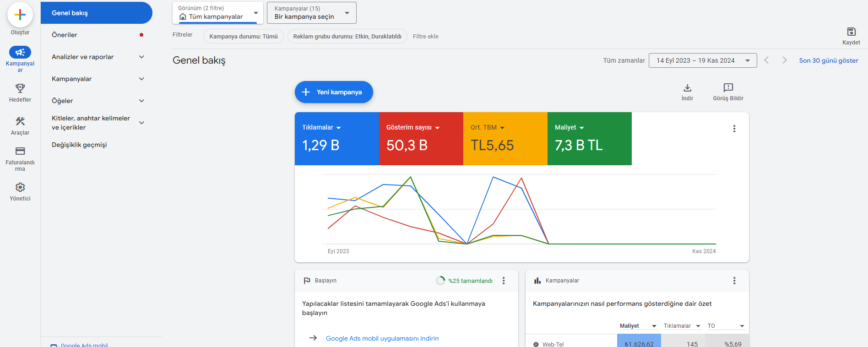
Task: Open the performance chart three-dot menu
Action: (734, 129)
